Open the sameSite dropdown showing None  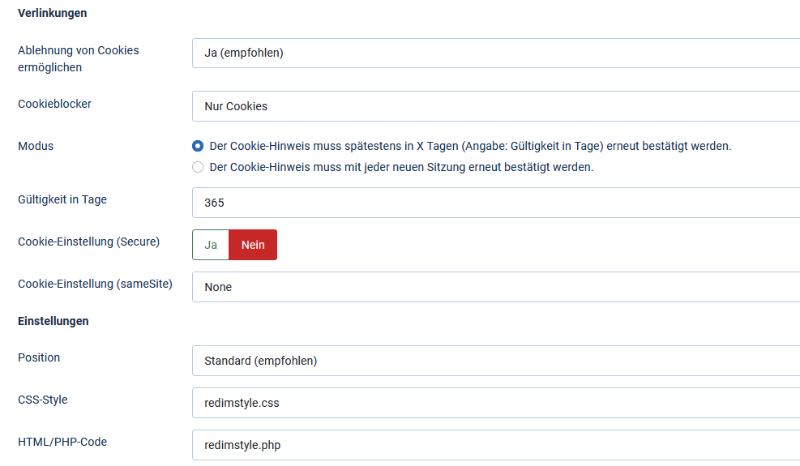pos(495,287)
